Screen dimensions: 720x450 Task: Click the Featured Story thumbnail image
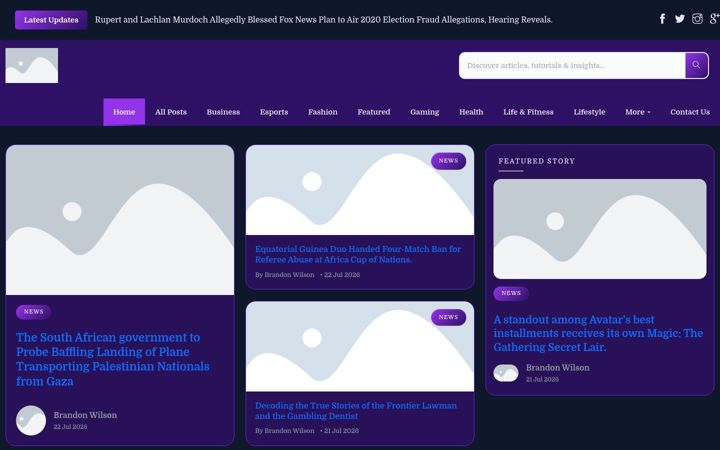(600, 229)
